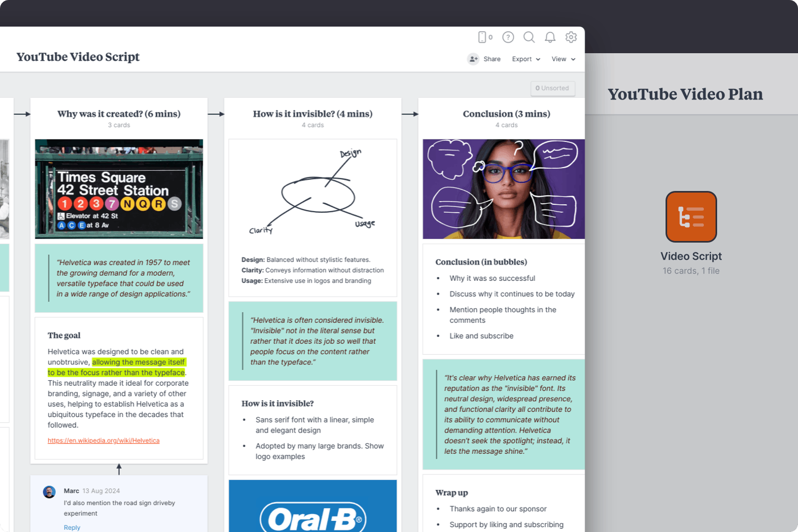Select the Helvetica is often considered invisible quote
This screenshot has height=532, width=798.
coord(313,341)
